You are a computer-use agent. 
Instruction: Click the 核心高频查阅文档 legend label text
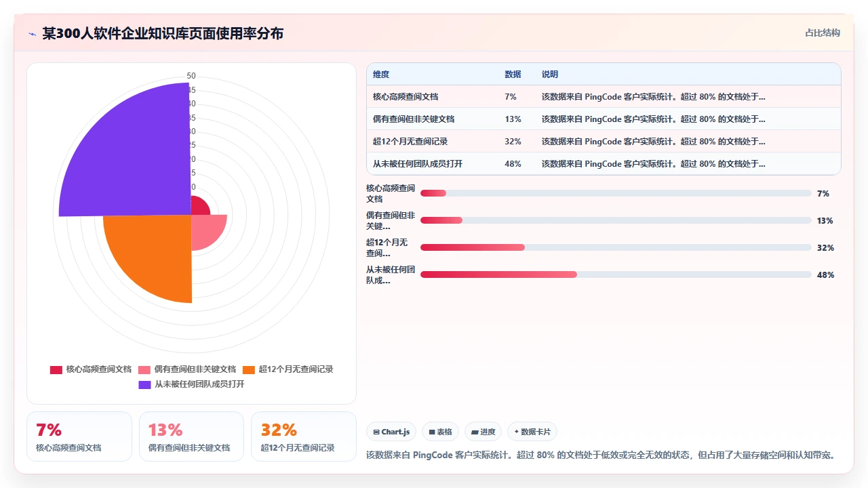pyautogui.click(x=99, y=369)
